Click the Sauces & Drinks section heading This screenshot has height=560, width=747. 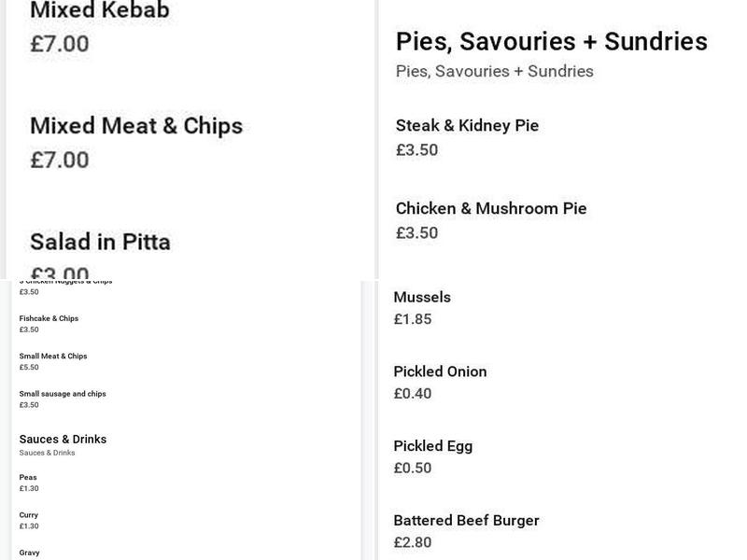pyautogui.click(x=63, y=439)
